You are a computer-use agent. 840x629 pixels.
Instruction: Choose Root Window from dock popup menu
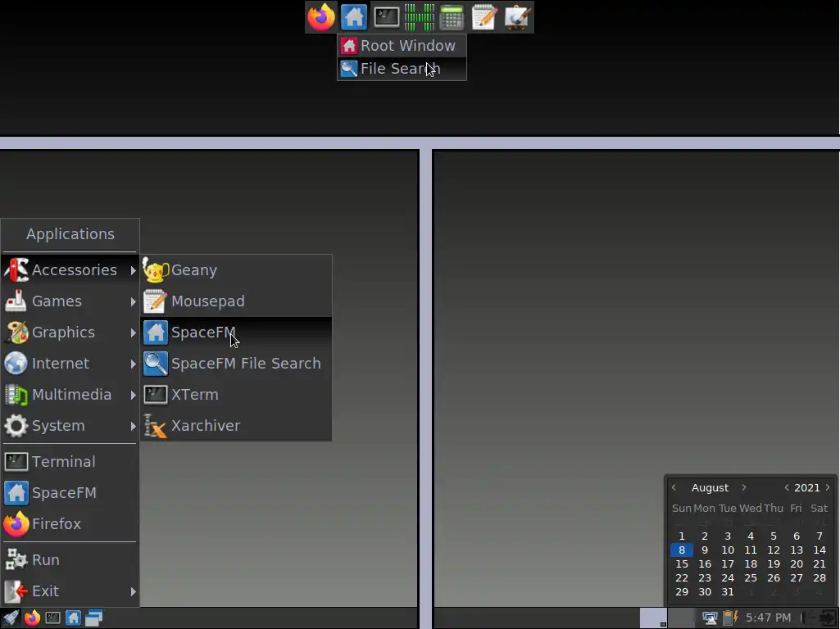402,46
